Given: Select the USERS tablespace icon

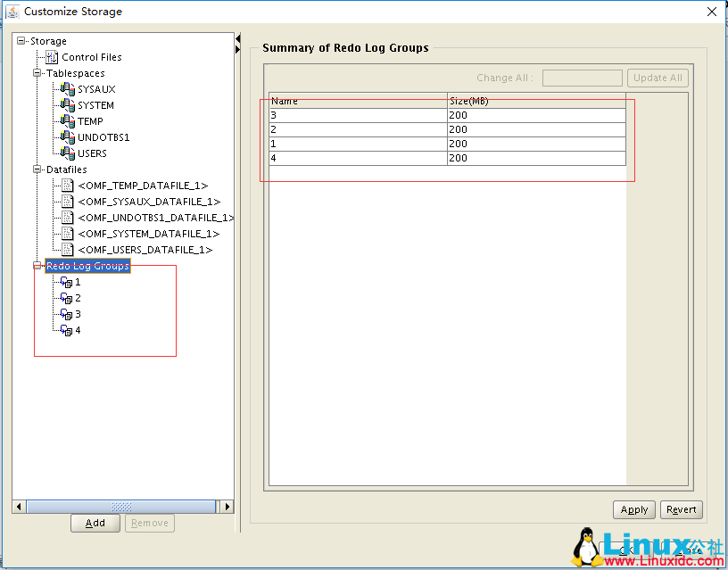Looking at the screenshot, I should 65,153.
